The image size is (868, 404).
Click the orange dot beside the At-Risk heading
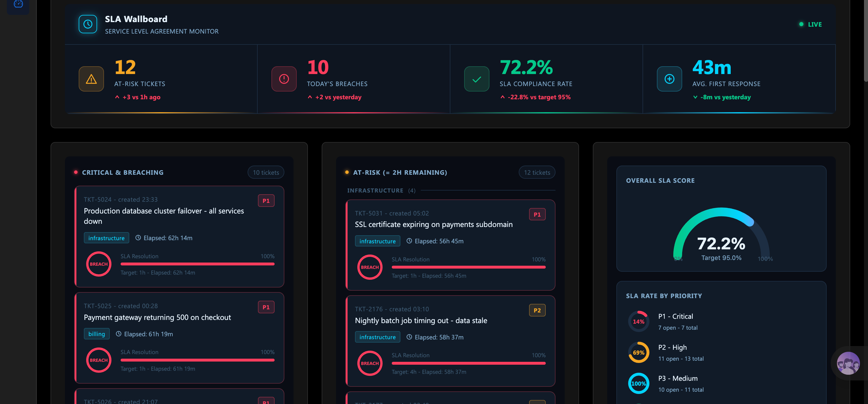click(347, 172)
